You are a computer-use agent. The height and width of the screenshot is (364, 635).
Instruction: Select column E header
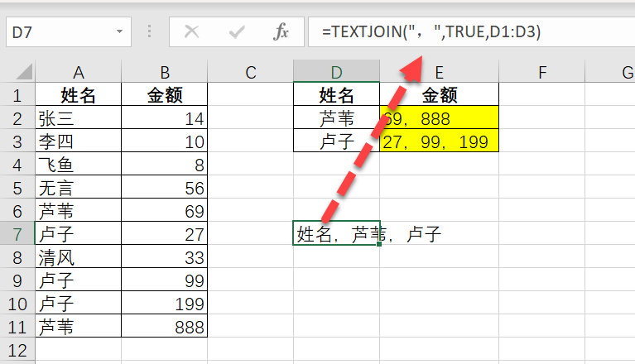click(x=439, y=72)
